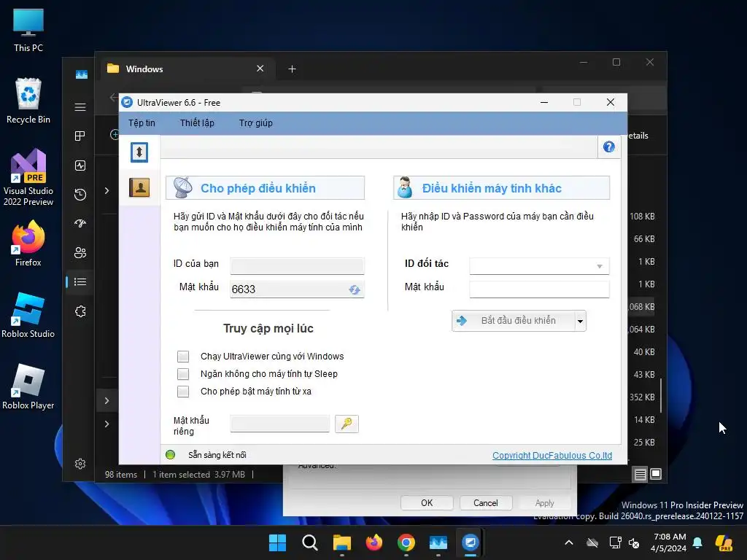Viewport: 747px width, 560px height.
Task: Click OK in the properties dialog
Action: tap(427, 503)
